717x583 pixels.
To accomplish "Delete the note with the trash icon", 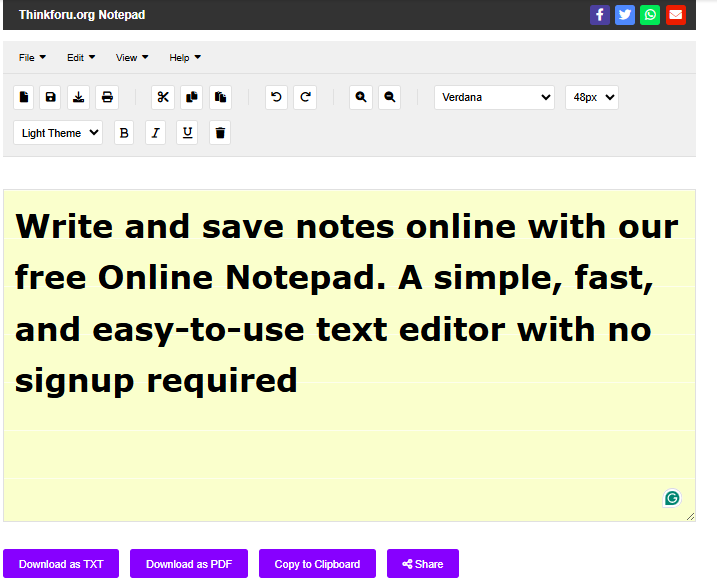I will [220, 132].
